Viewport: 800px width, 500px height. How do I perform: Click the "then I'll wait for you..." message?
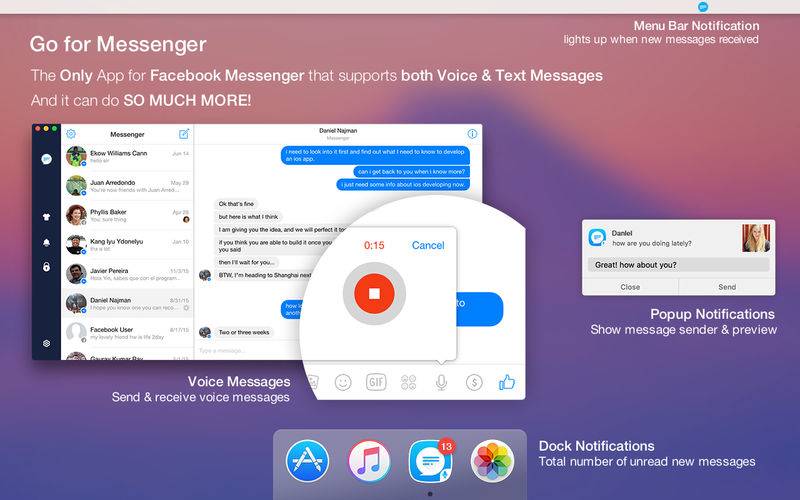247,262
